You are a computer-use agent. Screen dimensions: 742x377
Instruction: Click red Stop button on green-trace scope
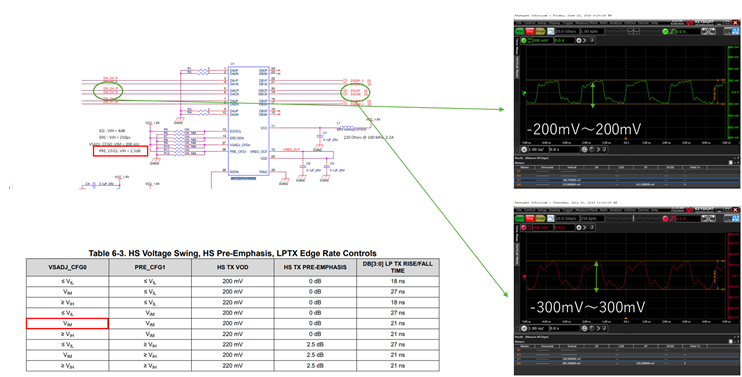(x=530, y=31)
